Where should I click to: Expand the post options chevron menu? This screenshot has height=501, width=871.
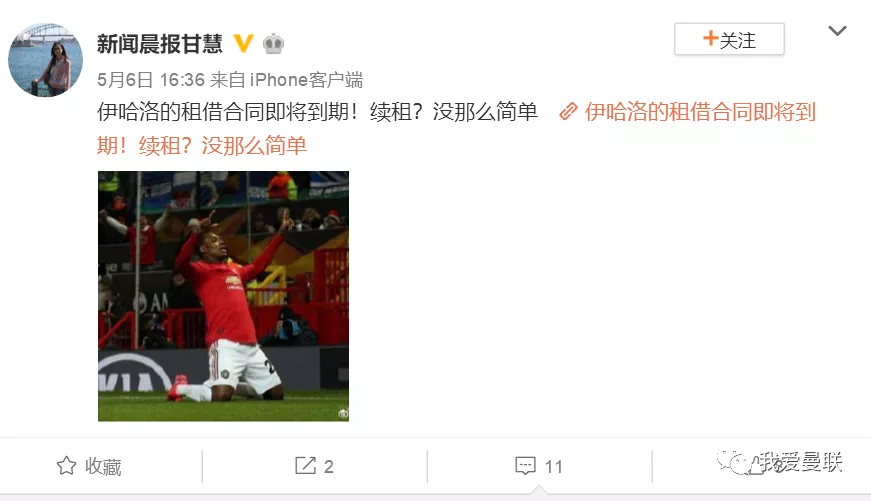coord(837,31)
